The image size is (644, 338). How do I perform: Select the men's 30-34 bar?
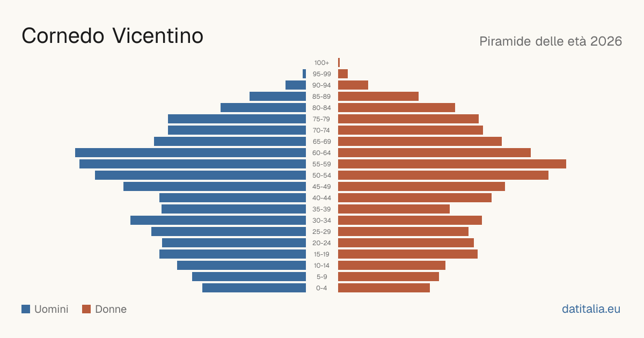click(x=218, y=221)
